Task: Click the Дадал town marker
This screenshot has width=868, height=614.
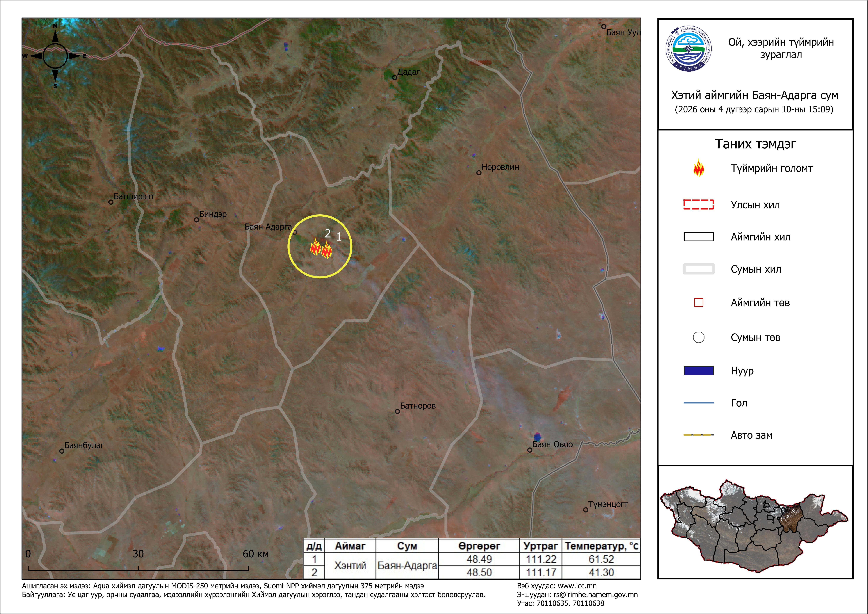Action: tap(395, 78)
